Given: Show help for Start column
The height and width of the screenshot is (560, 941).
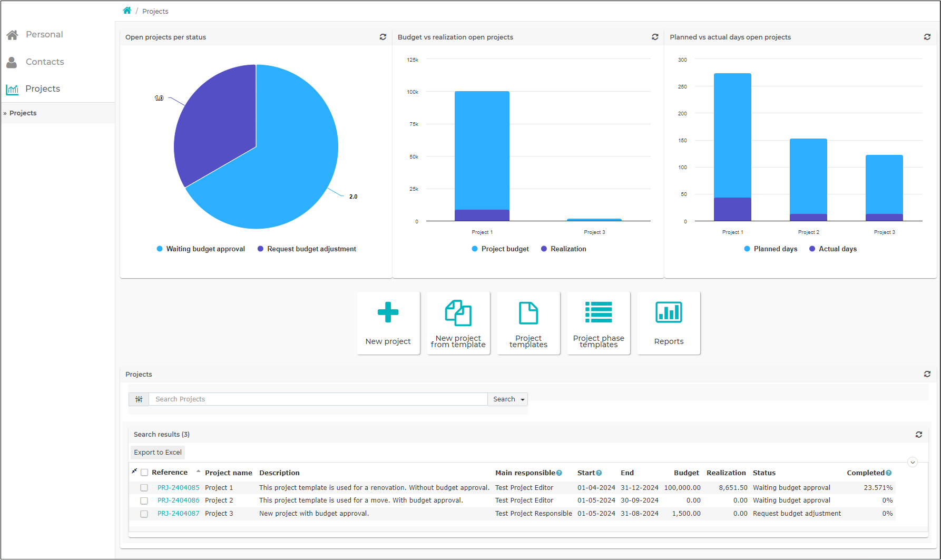Looking at the screenshot, I should [599, 473].
